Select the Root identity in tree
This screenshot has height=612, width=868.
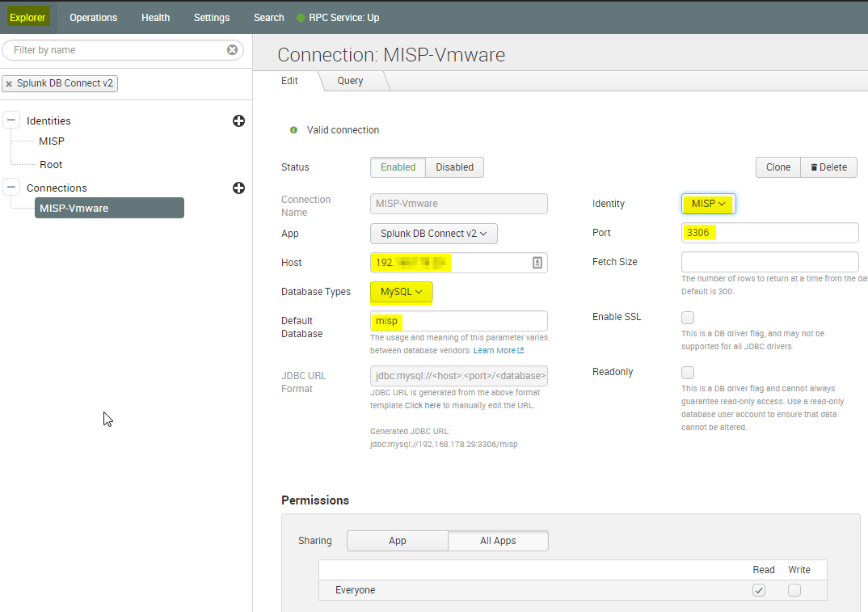51,164
